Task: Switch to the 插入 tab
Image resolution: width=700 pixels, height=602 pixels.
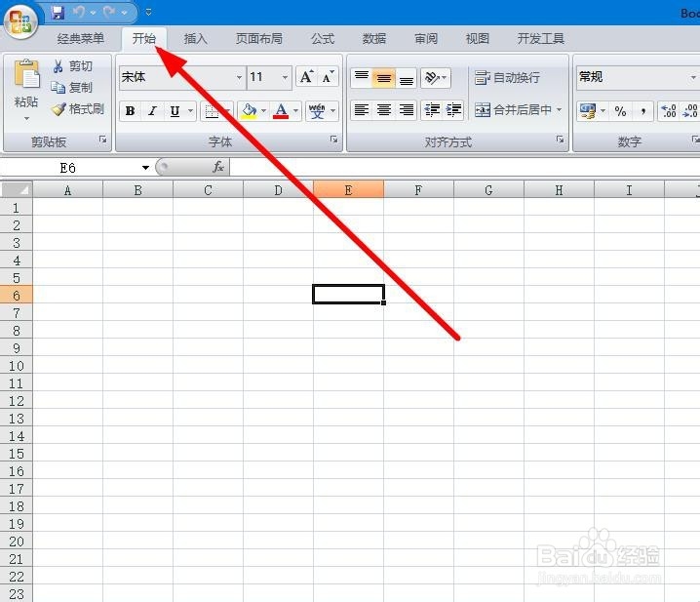Action: pyautogui.click(x=196, y=39)
